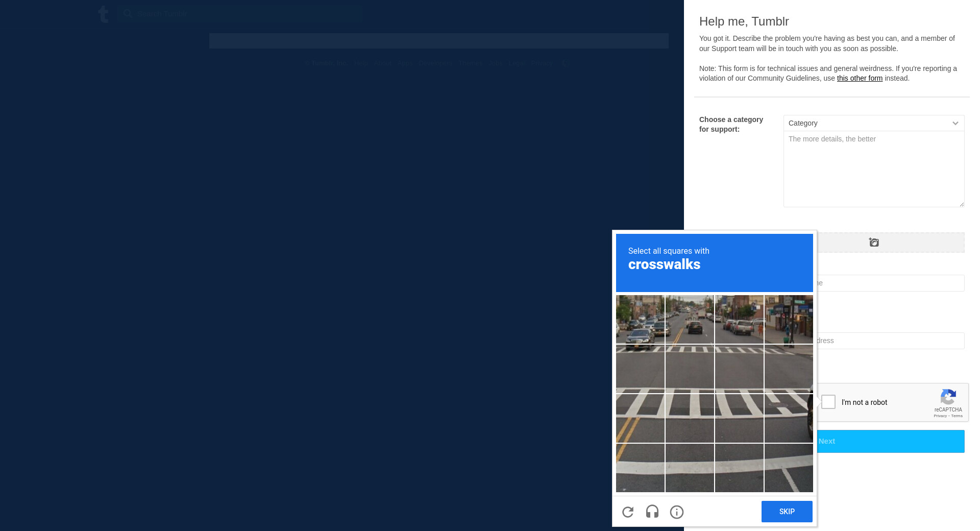Viewport: 980px width, 531px height.
Task: Focus the 'The more details' text area
Action: [x=873, y=169]
